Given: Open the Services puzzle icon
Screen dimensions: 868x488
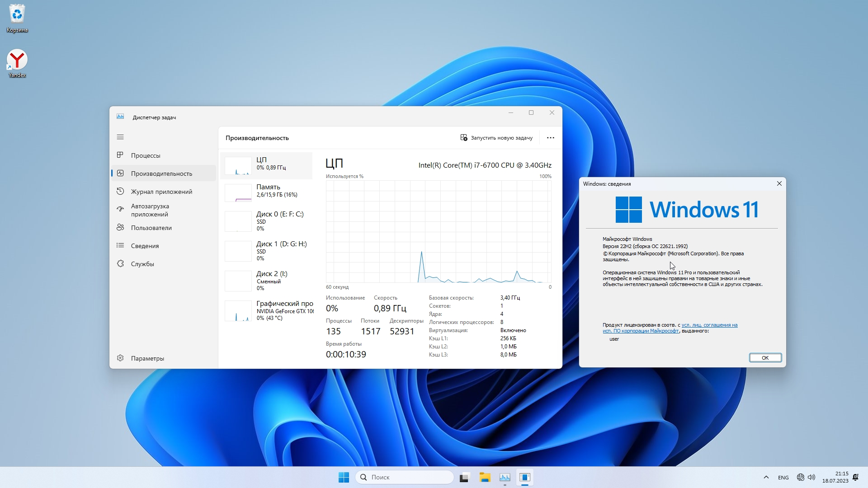Looking at the screenshot, I should click(120, 263).
